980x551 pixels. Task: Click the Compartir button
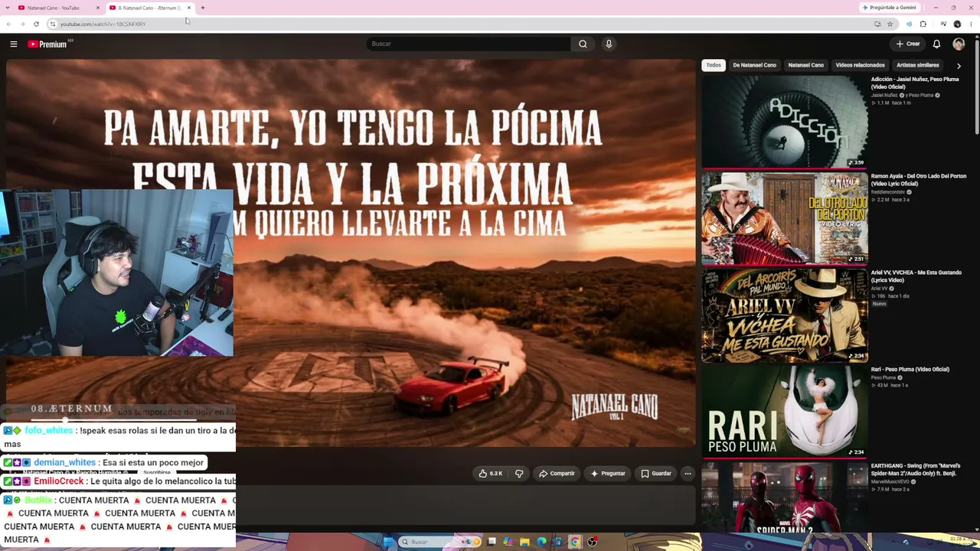pos(557,474)
